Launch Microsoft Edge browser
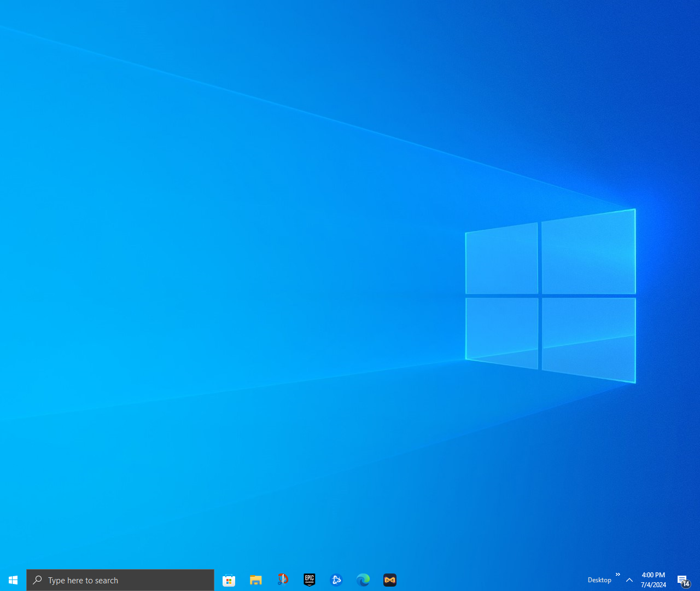The image size is (700, 591). tap(363, 580)
